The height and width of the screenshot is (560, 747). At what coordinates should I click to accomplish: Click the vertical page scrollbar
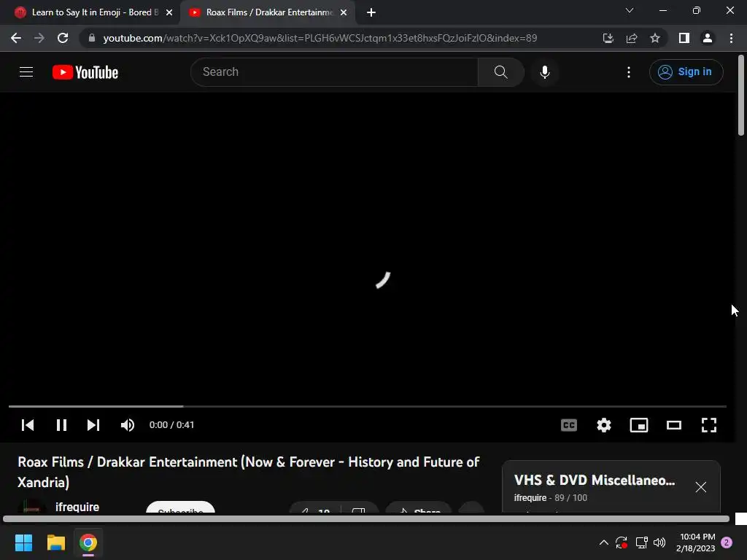pyautogui.click(x=741, y=96)
